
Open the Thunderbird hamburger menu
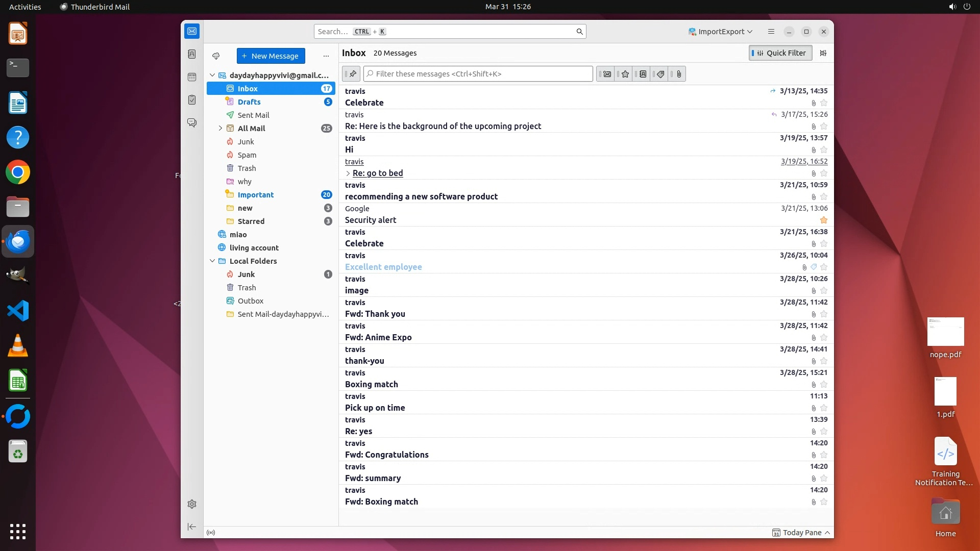(x=771, y=32)
